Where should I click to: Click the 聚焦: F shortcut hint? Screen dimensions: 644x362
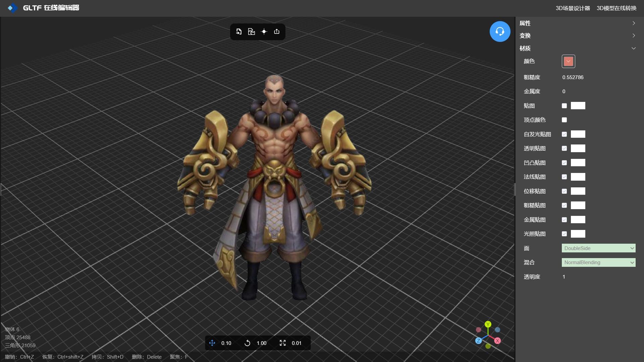(179, 357)
